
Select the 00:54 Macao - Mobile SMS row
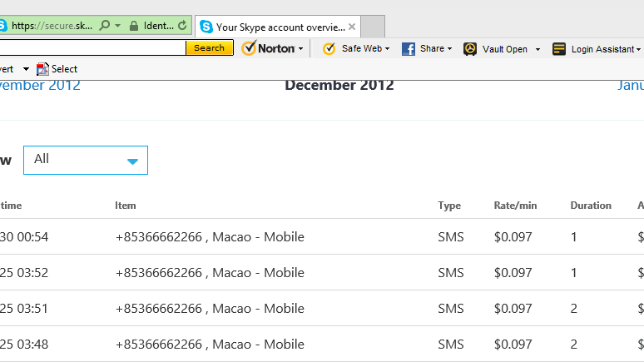pyautogui.click(x=209, y=237)
